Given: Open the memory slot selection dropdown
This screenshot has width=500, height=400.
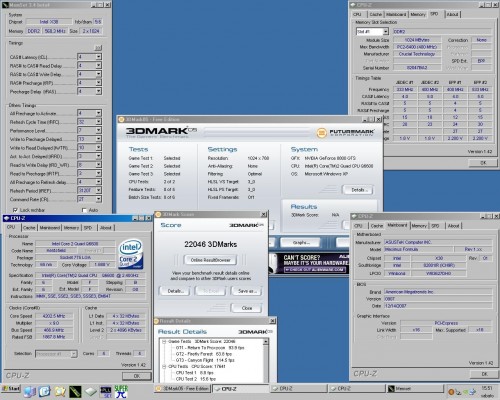Looking at the screenshot, I should click(x=372, y=32).
